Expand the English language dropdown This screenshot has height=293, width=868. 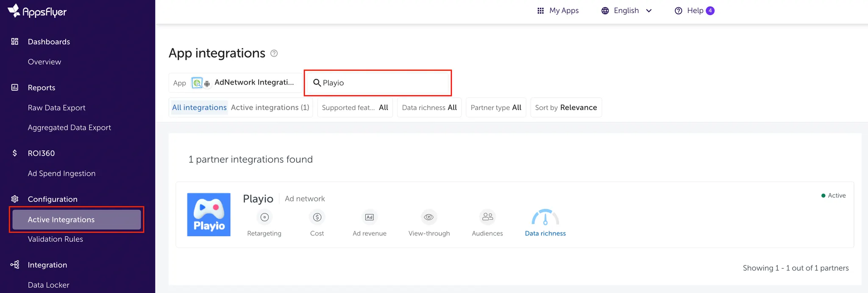coord(626,11)
